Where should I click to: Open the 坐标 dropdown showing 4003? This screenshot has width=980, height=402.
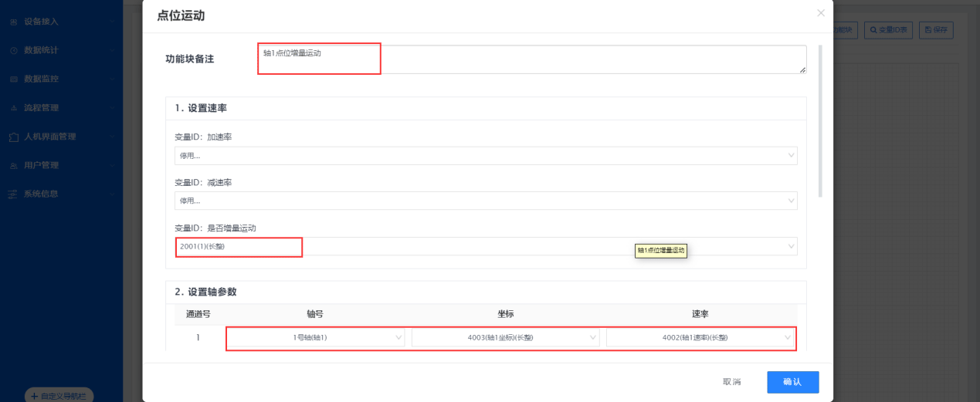(506, 338)
